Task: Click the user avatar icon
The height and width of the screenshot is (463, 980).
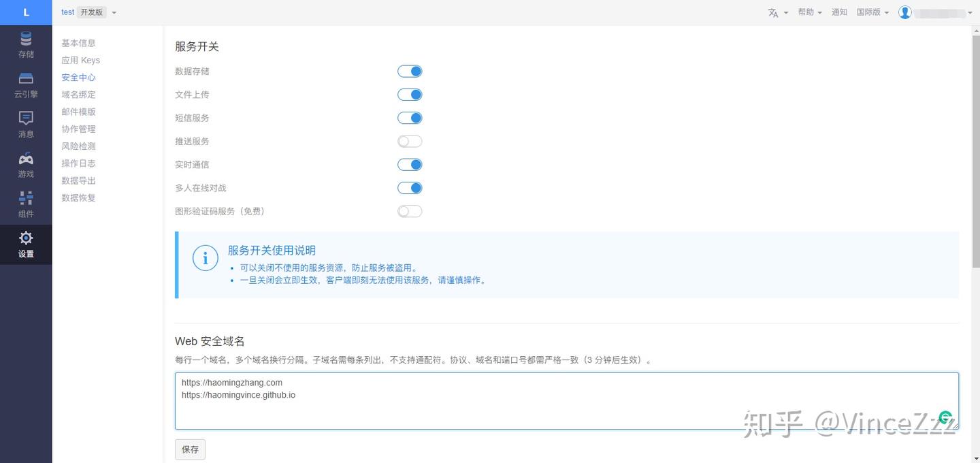Action: point(904,12)
